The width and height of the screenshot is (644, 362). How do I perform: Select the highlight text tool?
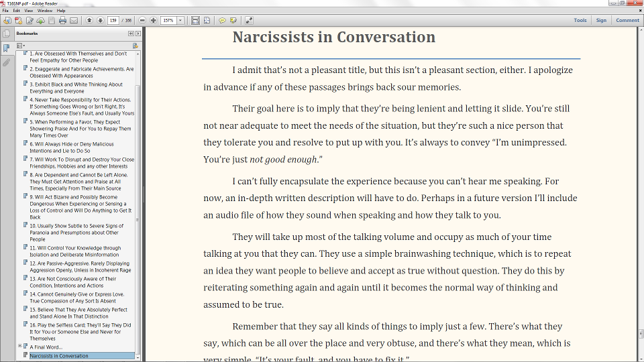click(x=233, y=21)
